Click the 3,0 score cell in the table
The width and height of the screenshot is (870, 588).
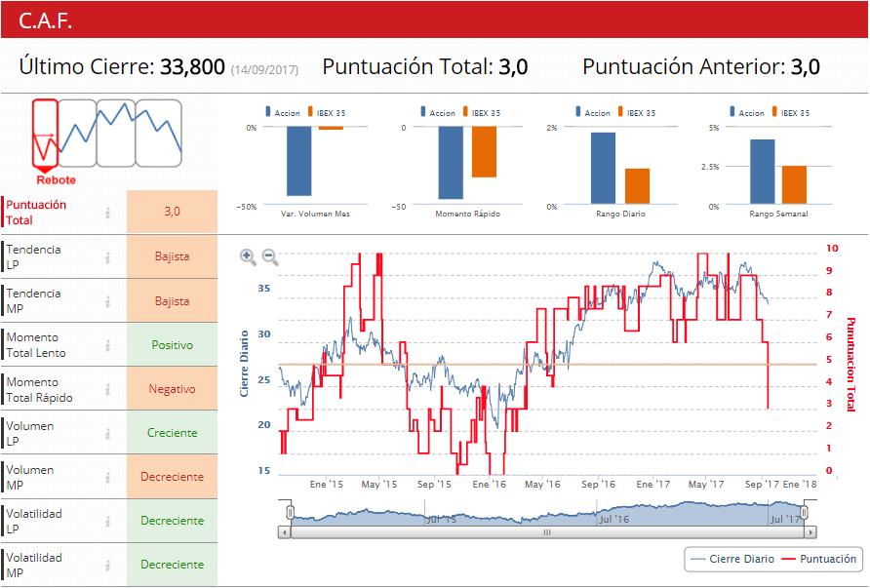tap(172, 212)
